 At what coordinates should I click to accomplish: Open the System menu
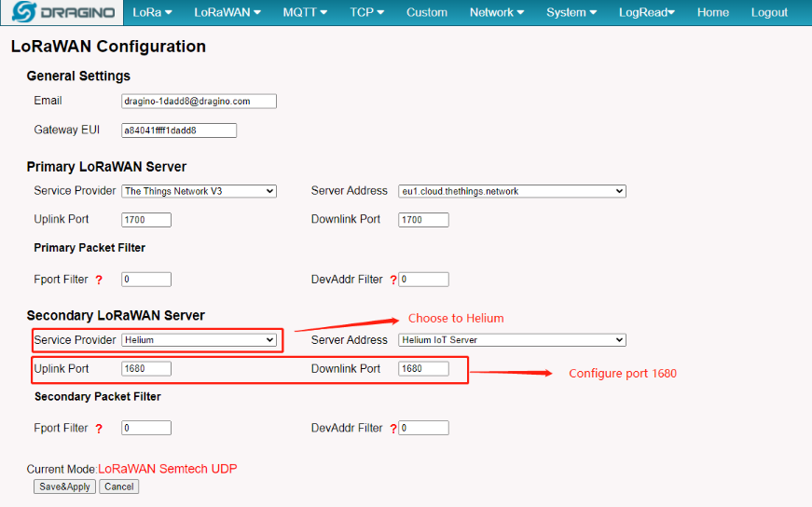coord(571,12)
